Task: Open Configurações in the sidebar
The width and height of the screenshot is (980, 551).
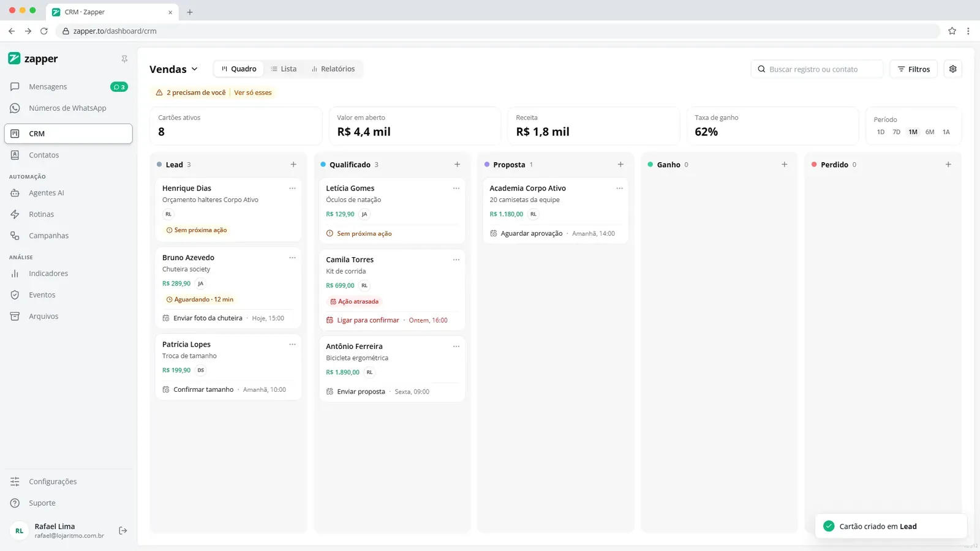Action: point(68,482)
